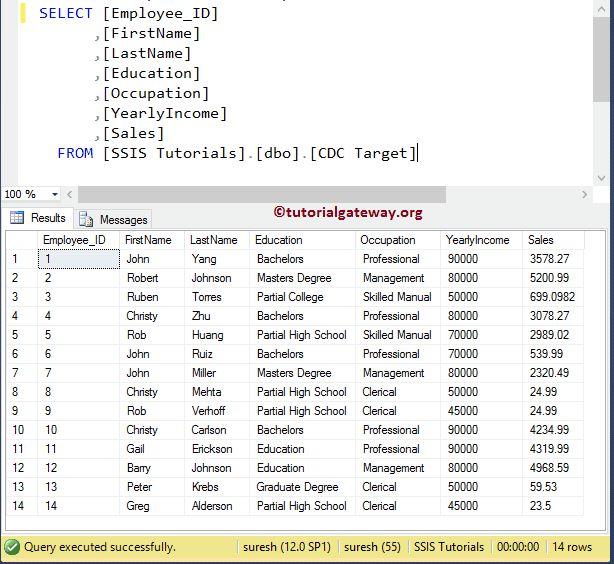Click the Employee_ID column header

74,240
